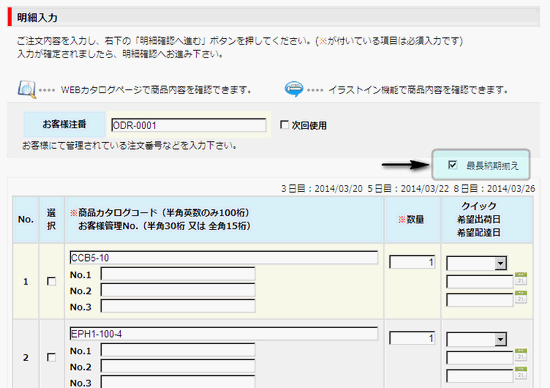Image resolution: width=550 pixels, height=388 pixels.
Task: Click the 数量 column header
Action: 412,220
